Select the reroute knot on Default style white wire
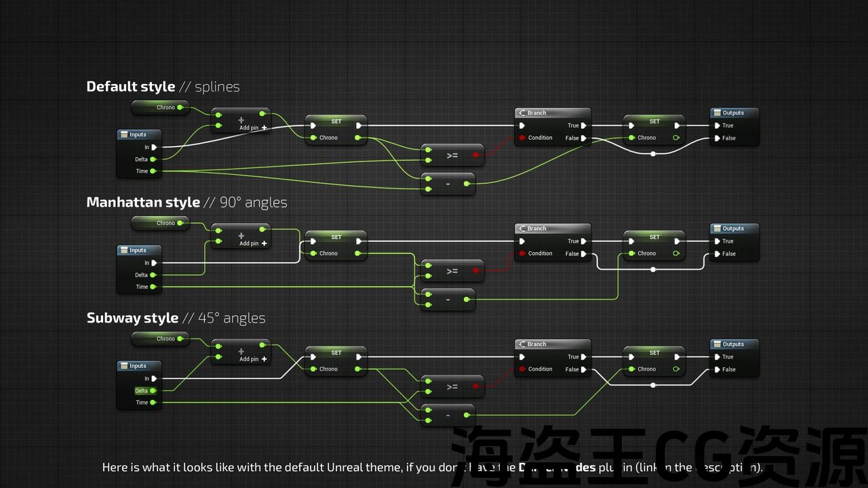 point(653,154)
